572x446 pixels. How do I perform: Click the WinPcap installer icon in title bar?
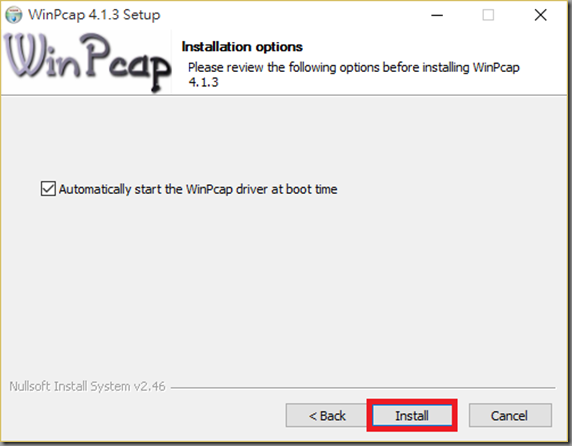click(13, 15)
